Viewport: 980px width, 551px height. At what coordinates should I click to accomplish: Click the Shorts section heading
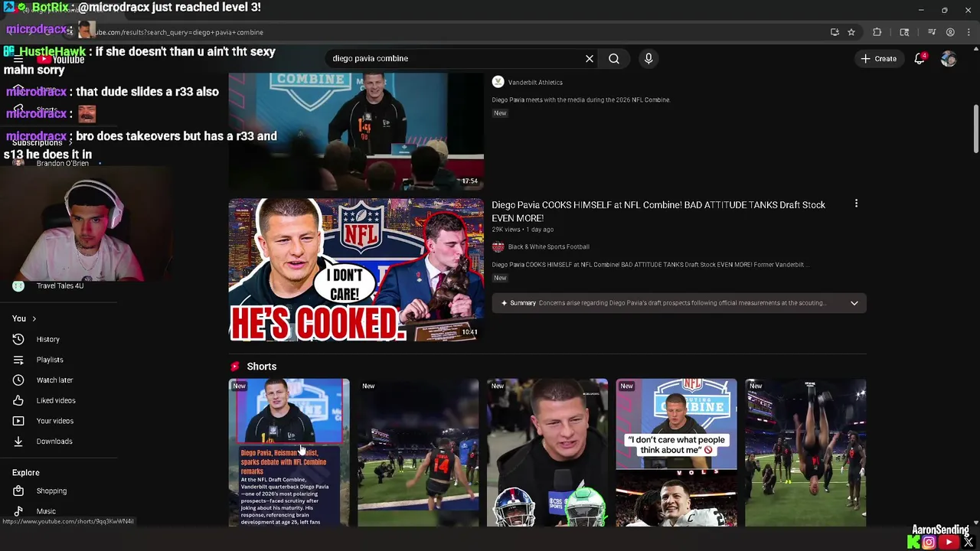click(x=261, y=367)
